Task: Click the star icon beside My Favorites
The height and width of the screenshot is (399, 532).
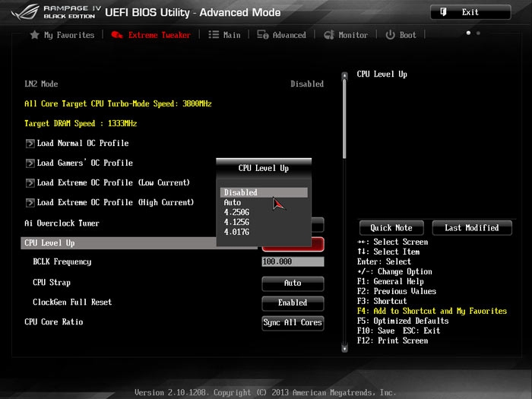Action: pos(34,35)
